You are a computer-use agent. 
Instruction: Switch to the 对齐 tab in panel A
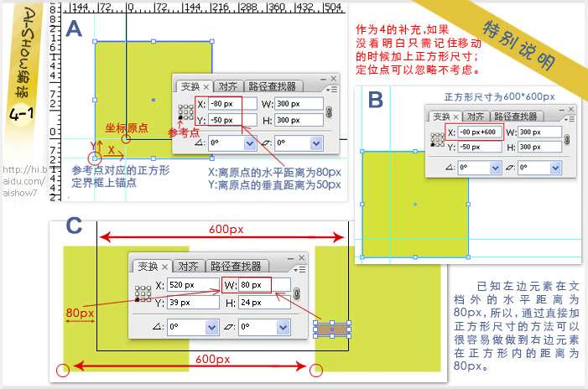[x=227, y=86]
